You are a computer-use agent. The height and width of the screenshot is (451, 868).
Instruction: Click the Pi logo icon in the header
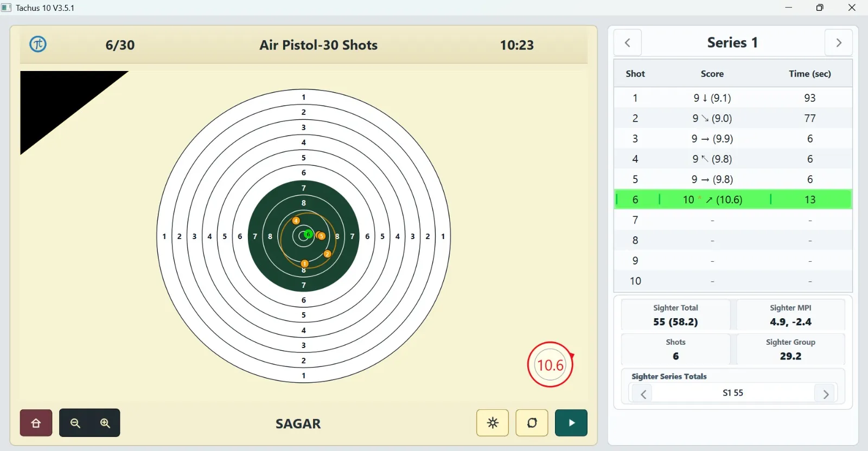pos(38,44)
